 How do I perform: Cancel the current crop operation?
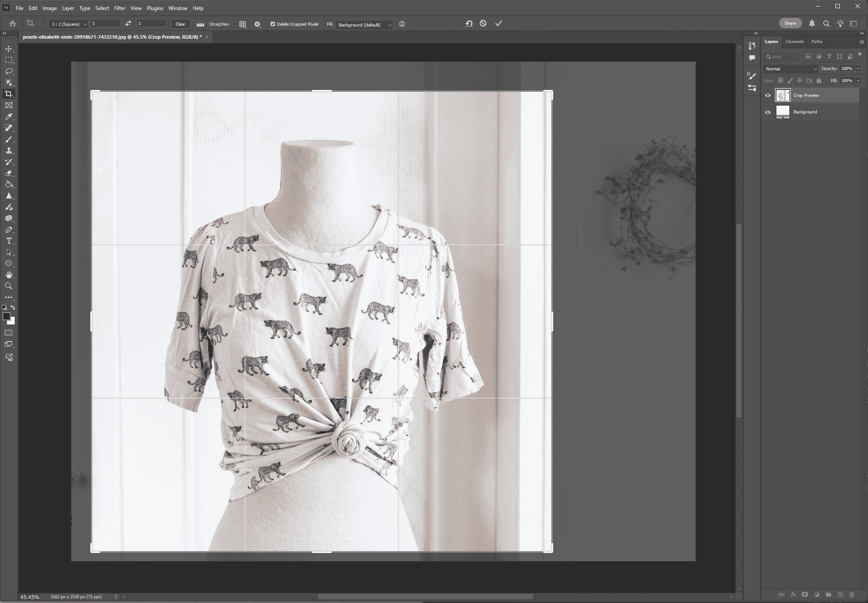483,24
